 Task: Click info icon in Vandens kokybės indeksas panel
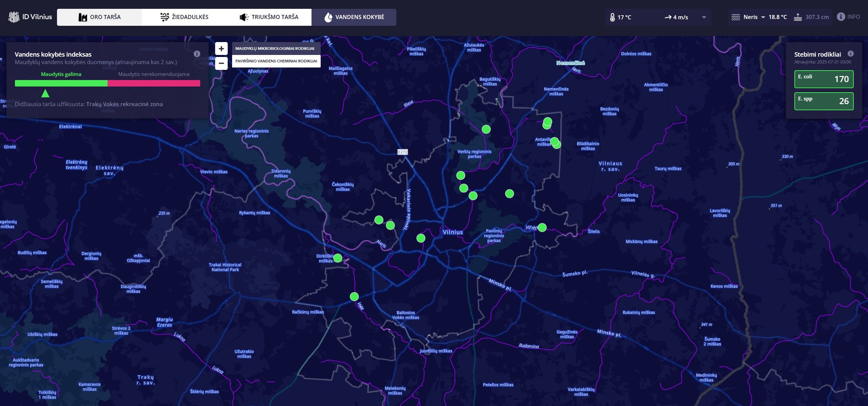click(x=197, y=54)
